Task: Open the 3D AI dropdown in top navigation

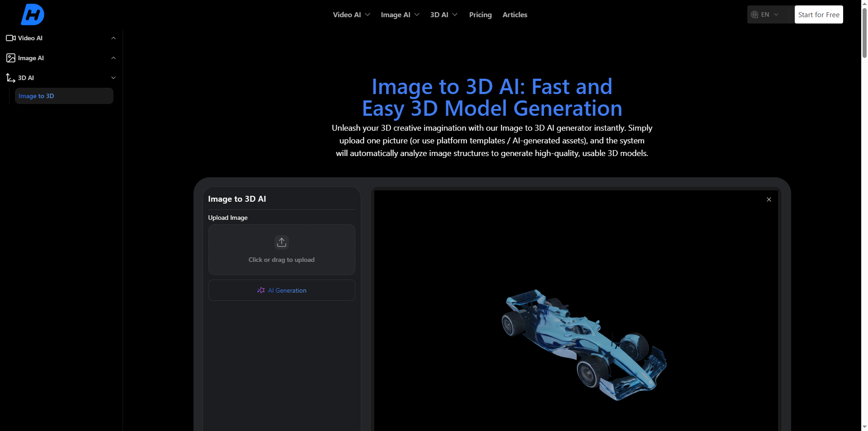Action: click(443, 14)
